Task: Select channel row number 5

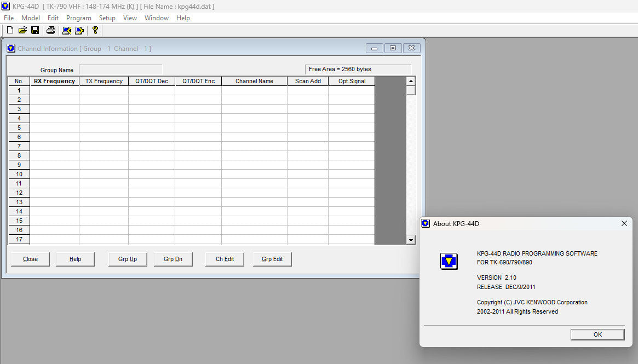Action: pyautogui.click(x=19, y=128)
